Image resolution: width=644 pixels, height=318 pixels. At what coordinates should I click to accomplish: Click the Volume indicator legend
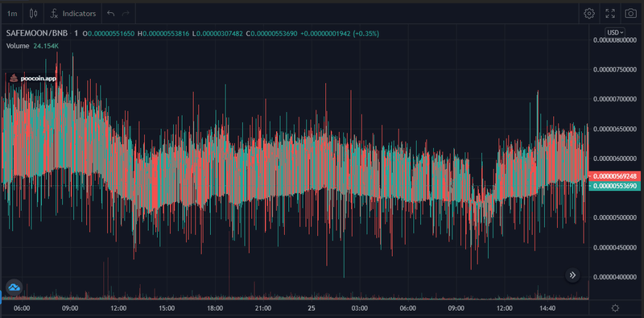click(x=18, y=46)
